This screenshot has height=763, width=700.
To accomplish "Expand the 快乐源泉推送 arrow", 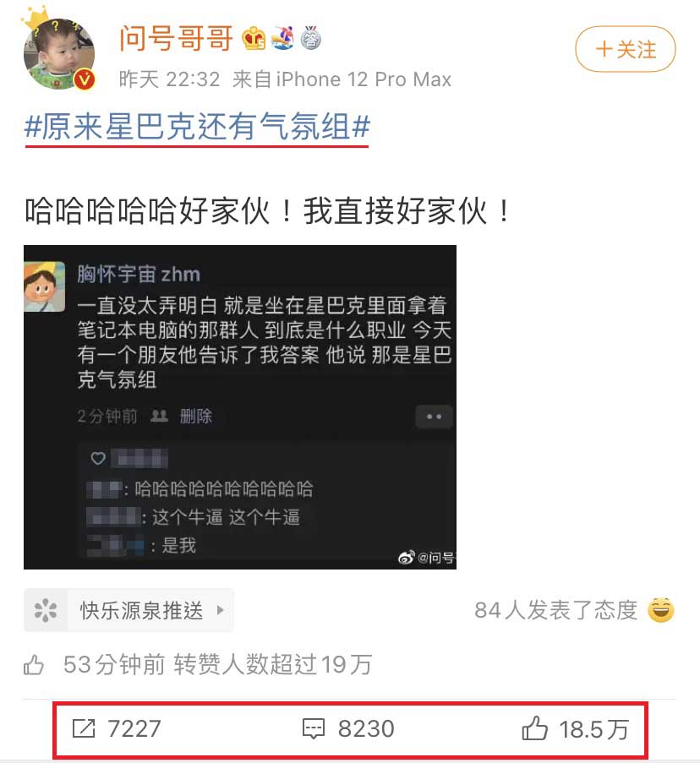I will click(220, 610).
